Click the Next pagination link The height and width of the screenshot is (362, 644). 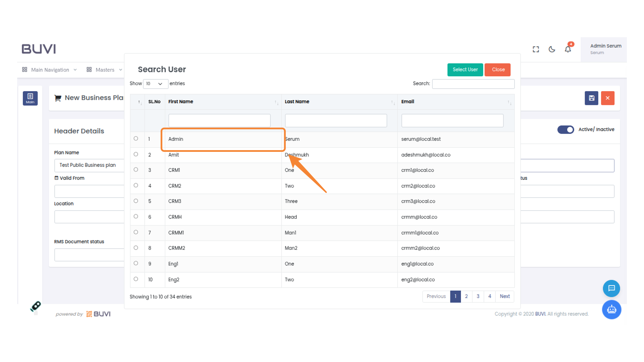[x=504, y=296]
